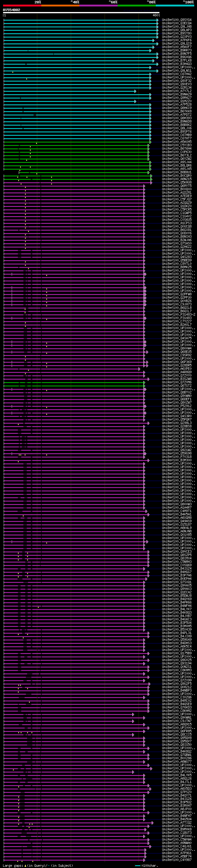This screenshot has width=197, height=868.
Task: Select the hit label UniRef100_Q9LQI9
Action: coord(177,43)
